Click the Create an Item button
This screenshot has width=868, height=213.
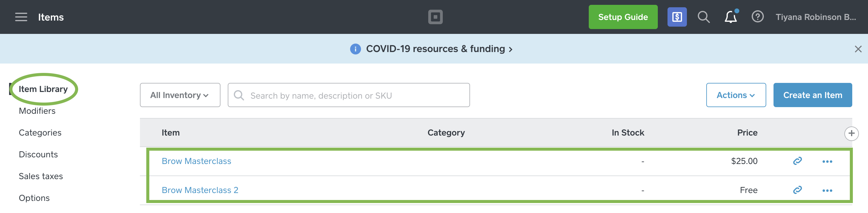812,95
